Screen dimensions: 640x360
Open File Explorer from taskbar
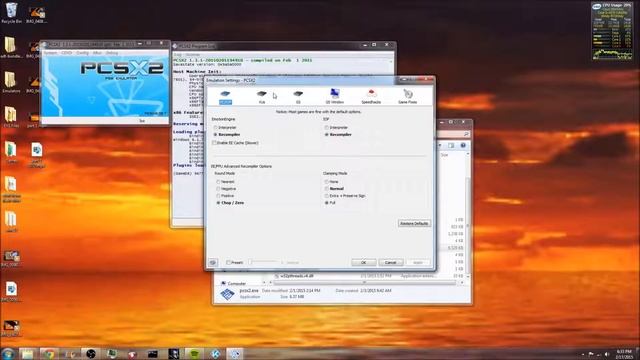pyautogui.click(x=27, y=354)
